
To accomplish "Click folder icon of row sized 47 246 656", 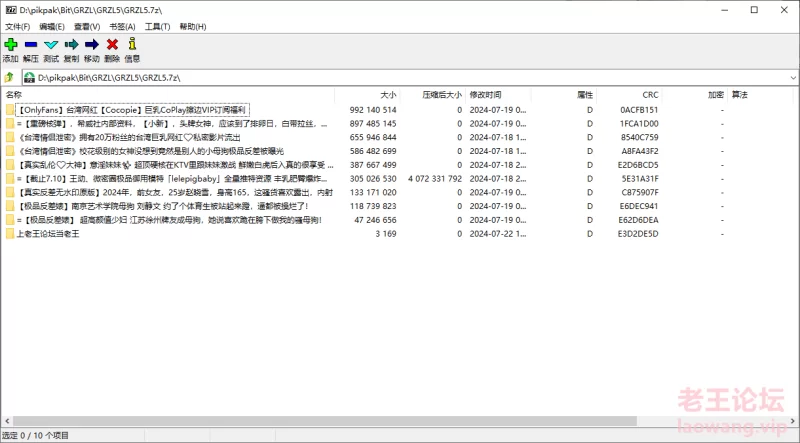I will pos(10,220).
